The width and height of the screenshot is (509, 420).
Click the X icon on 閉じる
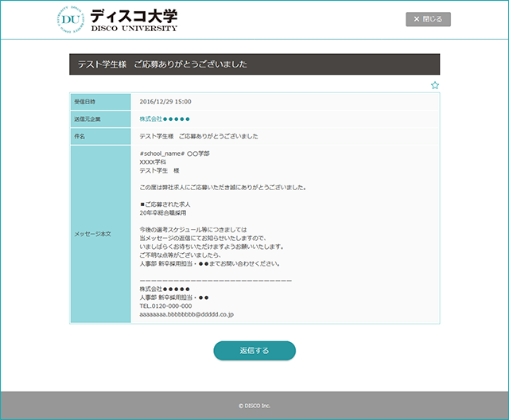click(x=416, y=19)
